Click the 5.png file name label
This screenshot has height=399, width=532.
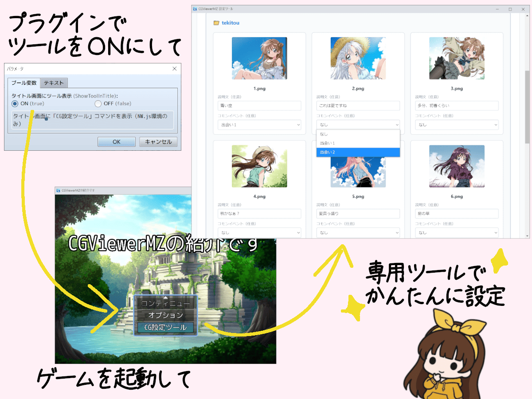pos(358,196)
